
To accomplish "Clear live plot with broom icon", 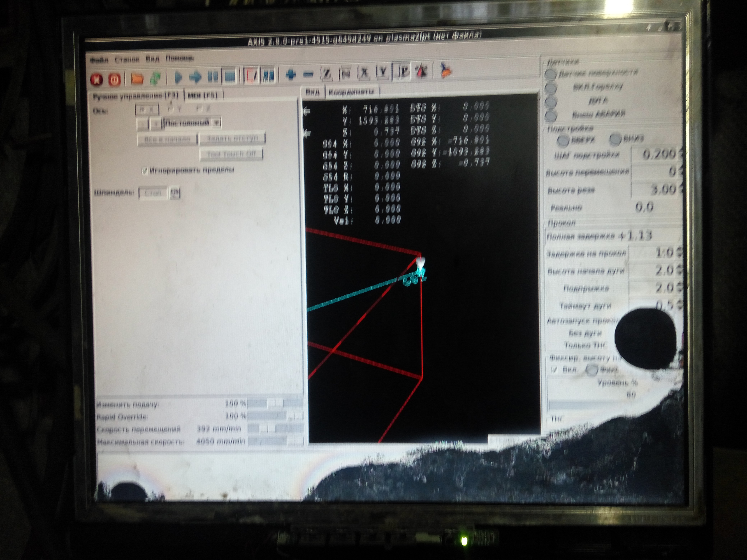I will tap(446, 71).
